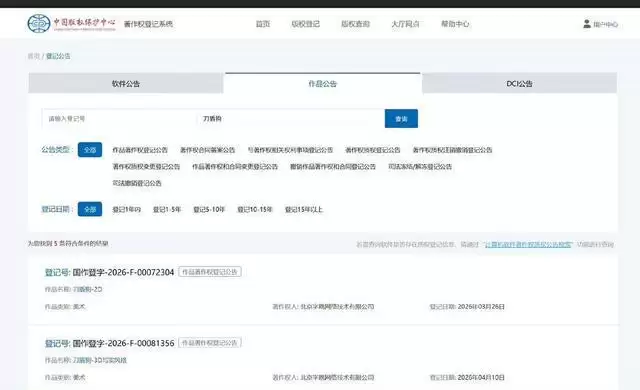
Task: Click the blue 查询 search button
Action: coord(401,119)
